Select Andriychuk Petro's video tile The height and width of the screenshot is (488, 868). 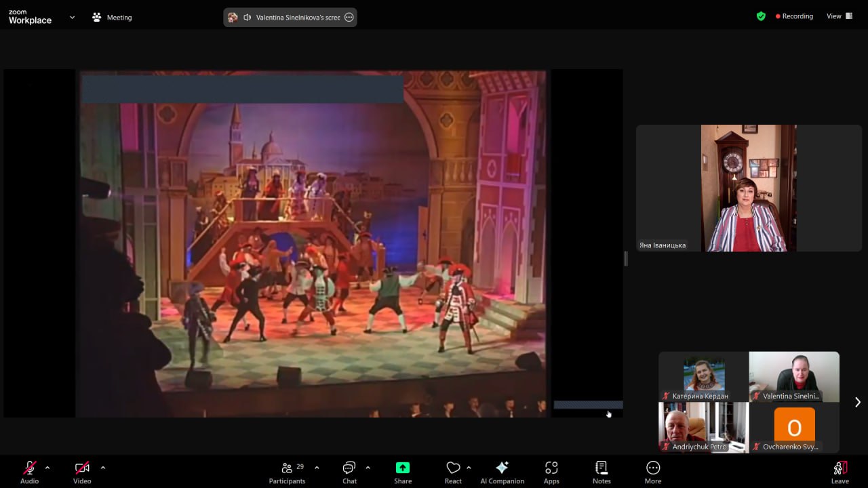(x=704, y=427)
